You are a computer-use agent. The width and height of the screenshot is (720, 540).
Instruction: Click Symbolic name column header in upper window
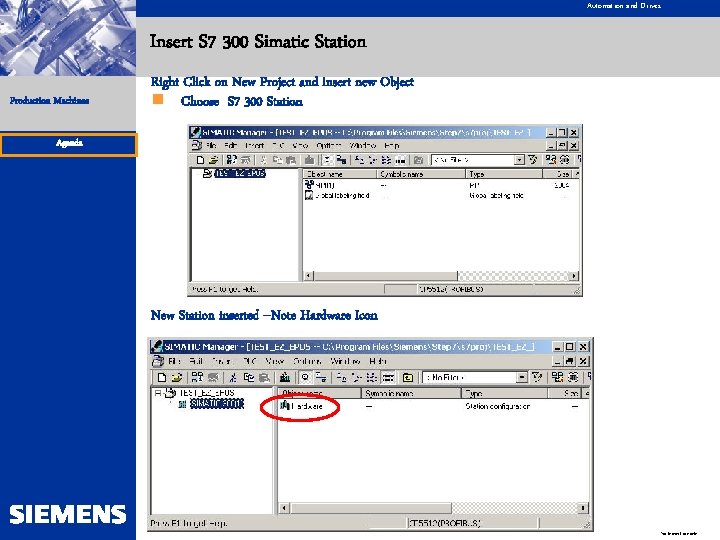(x=421, y=174)
